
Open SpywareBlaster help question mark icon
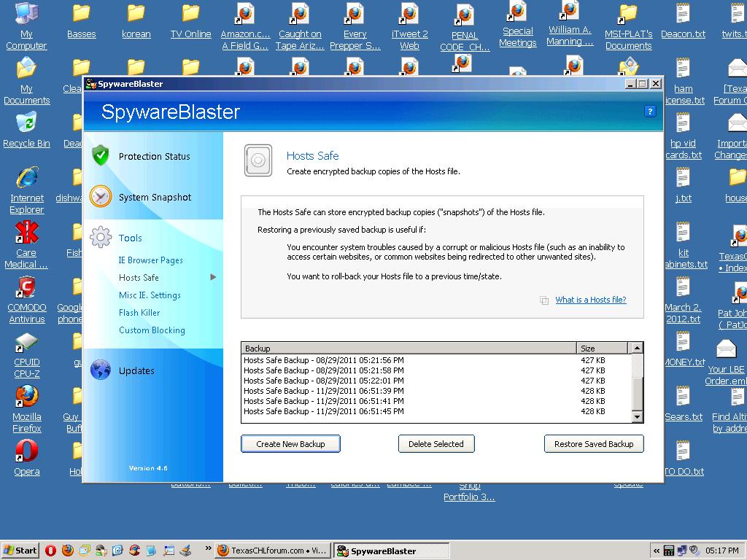(x=650, y=112)
